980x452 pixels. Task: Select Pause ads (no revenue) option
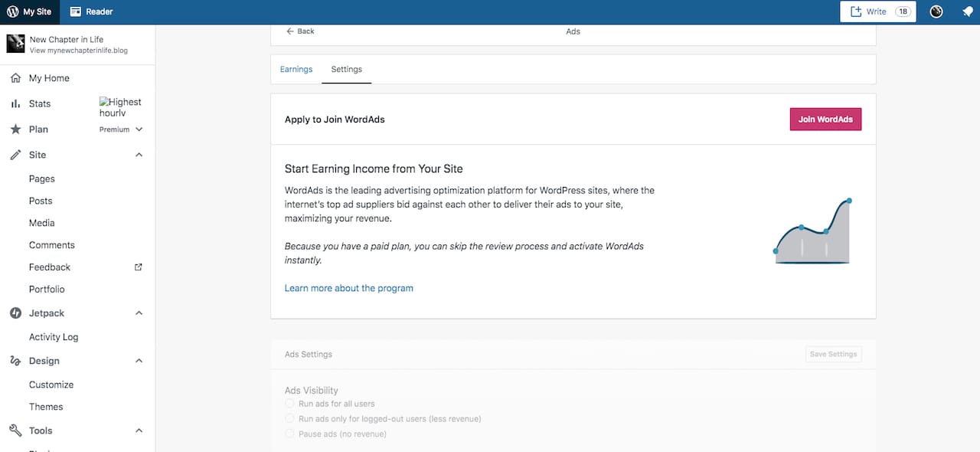(x=289, y=434)
